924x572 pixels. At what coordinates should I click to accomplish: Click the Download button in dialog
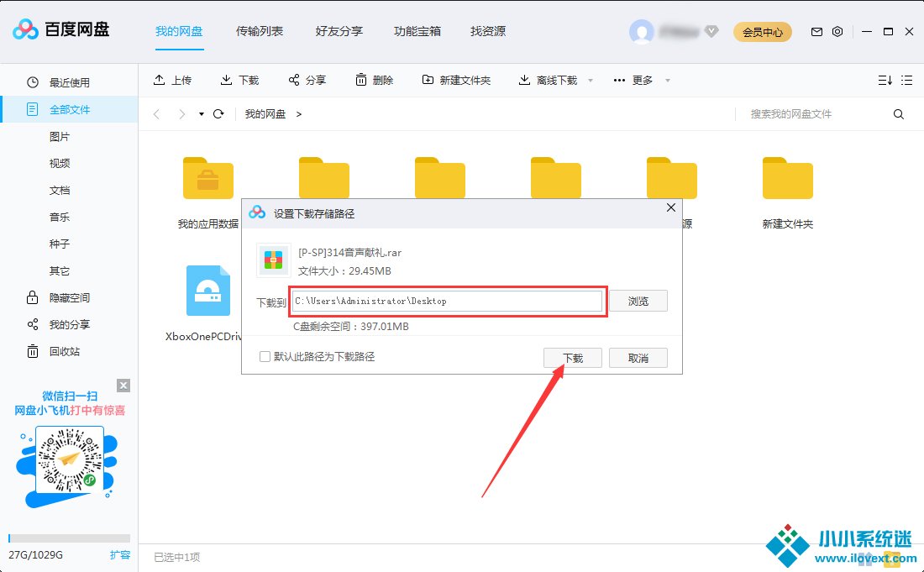click(573, 358)
